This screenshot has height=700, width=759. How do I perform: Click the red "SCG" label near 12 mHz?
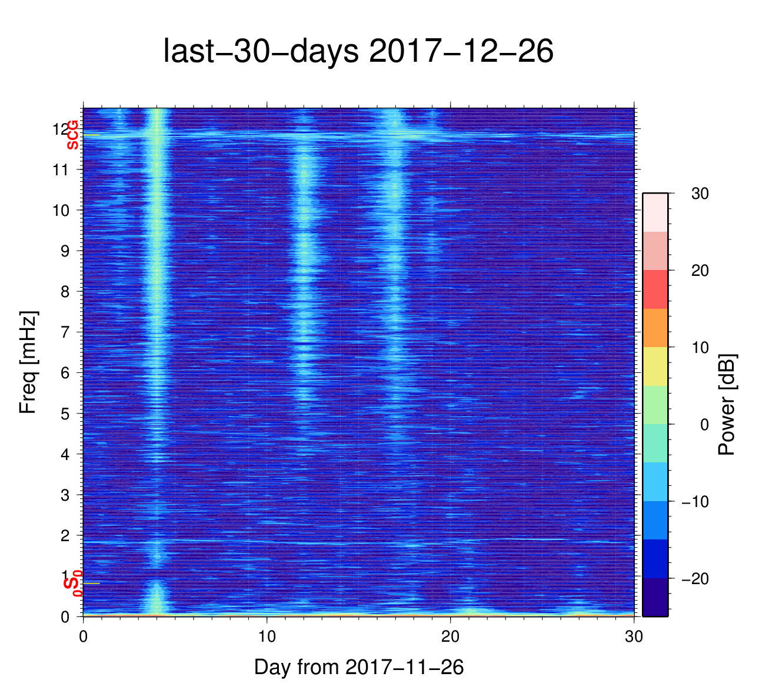coord(72,135)
